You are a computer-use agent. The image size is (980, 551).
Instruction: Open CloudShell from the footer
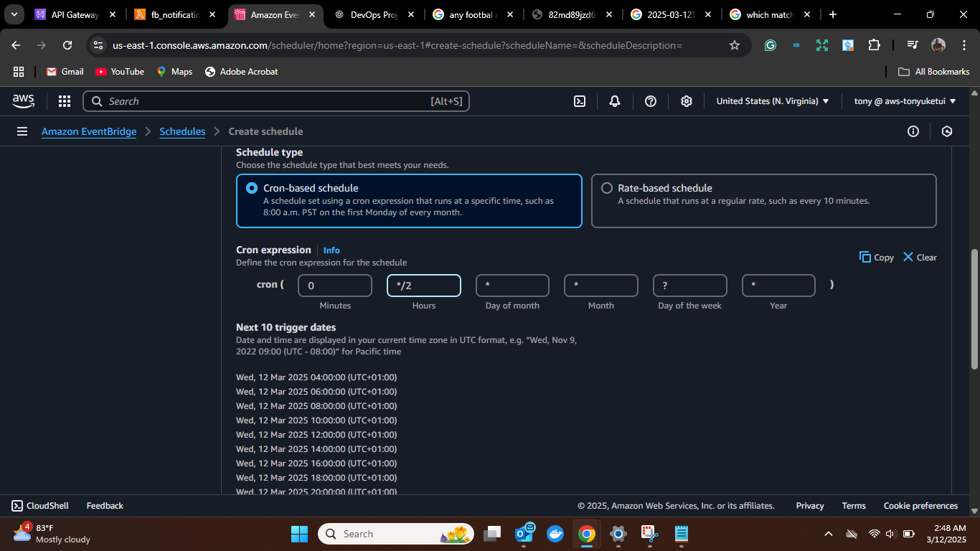40,506
